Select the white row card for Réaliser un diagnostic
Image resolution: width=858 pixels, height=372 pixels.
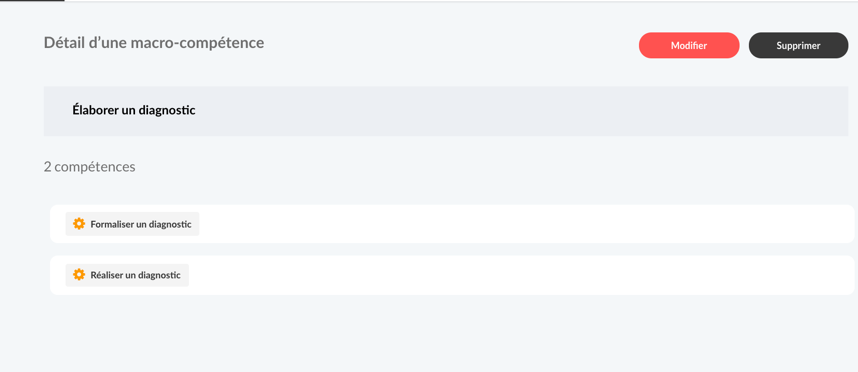(452, 275)
